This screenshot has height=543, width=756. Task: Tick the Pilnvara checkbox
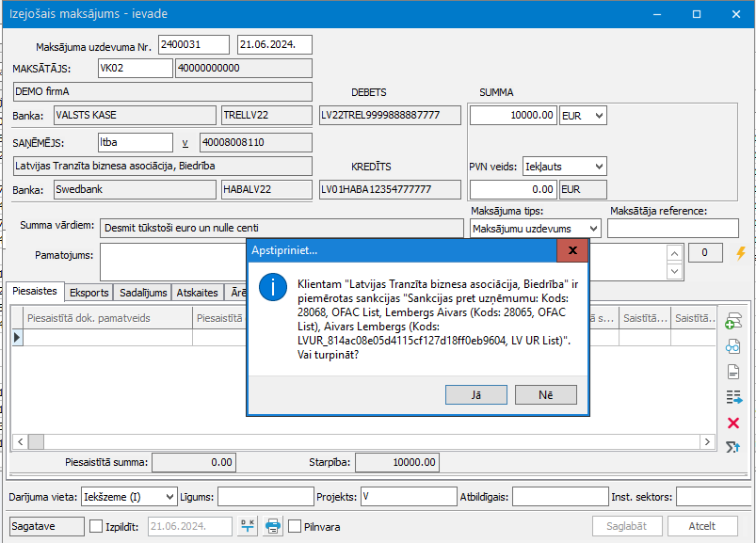pyautogui.click(x=295, y=526)
